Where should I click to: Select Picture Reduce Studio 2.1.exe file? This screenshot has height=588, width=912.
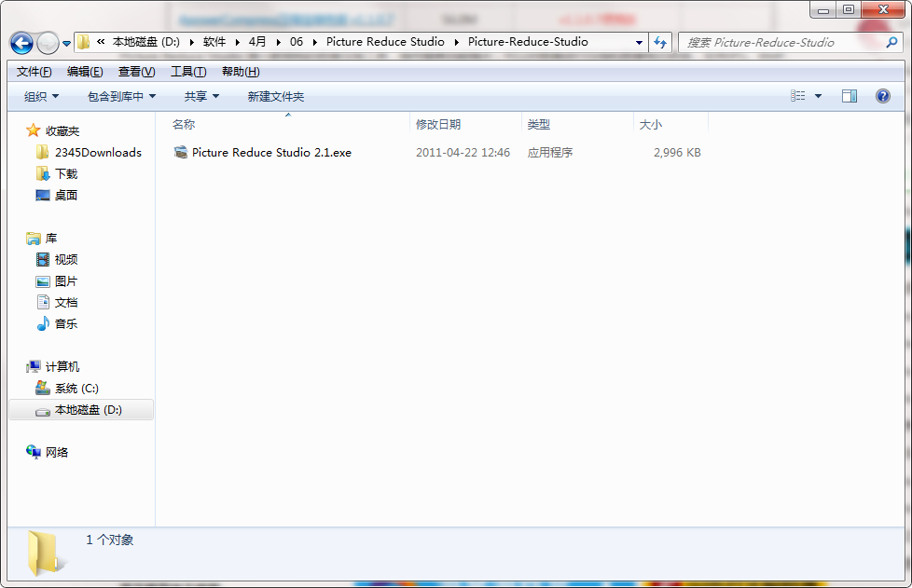(x=271, y=152)
